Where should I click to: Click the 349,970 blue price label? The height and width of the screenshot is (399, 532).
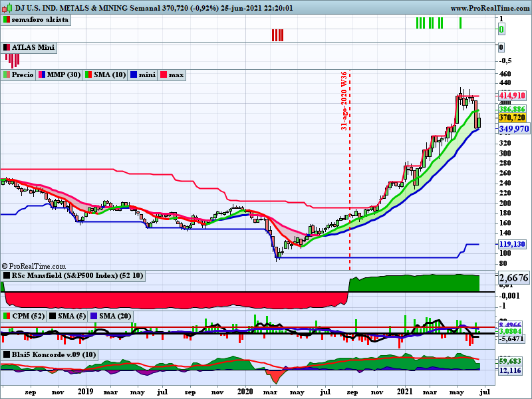coord(513,129)
